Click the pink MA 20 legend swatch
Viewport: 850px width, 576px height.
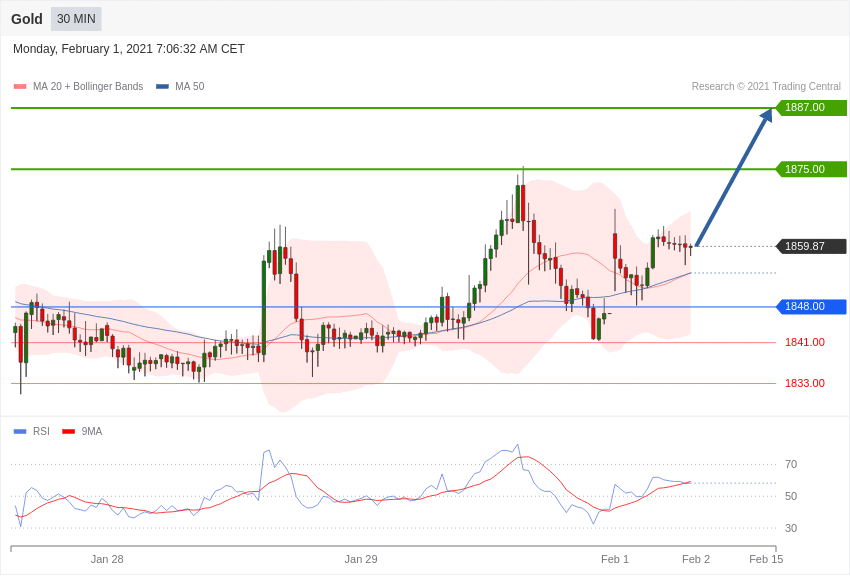(x=20, y=87)
